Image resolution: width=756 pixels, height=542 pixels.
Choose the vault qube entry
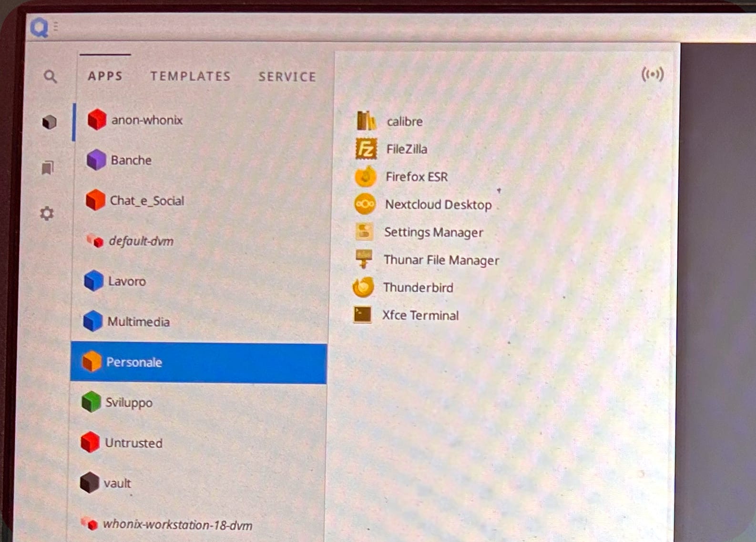pyautogui.click(x=117, y=483)
